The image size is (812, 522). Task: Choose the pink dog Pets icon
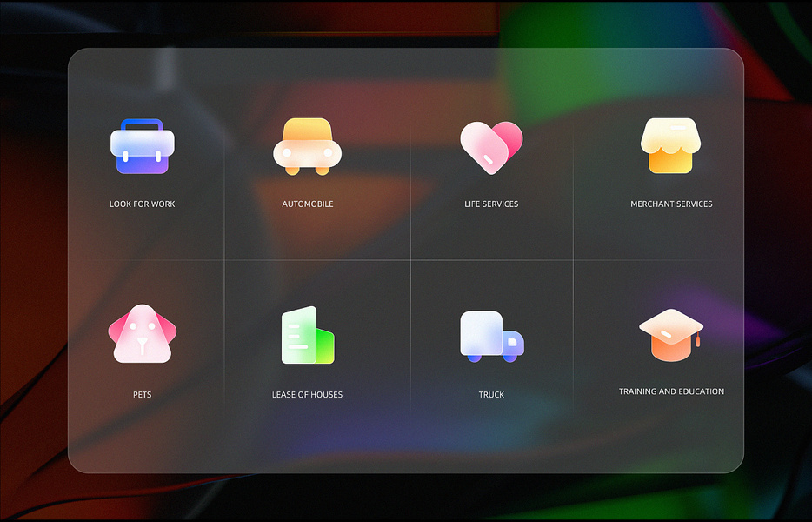tap(143, 333)
